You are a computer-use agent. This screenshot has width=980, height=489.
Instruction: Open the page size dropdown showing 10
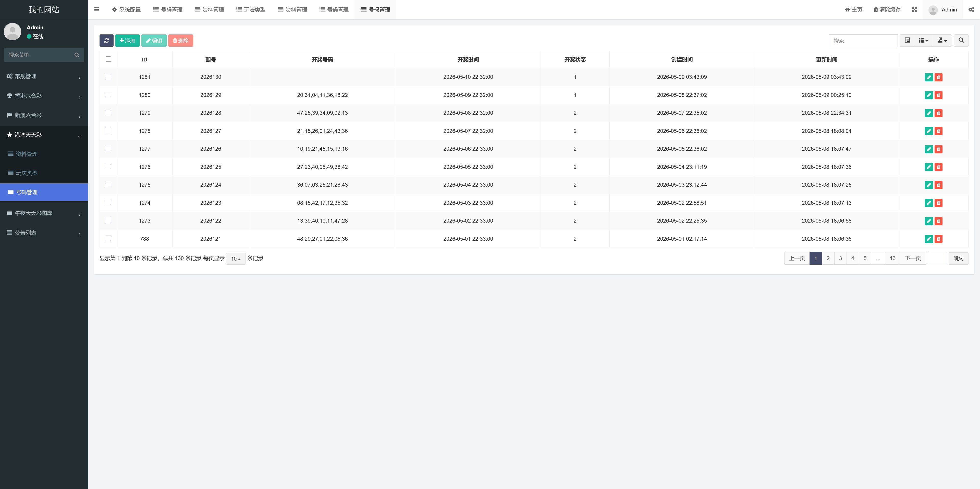[x=236, y=259]
